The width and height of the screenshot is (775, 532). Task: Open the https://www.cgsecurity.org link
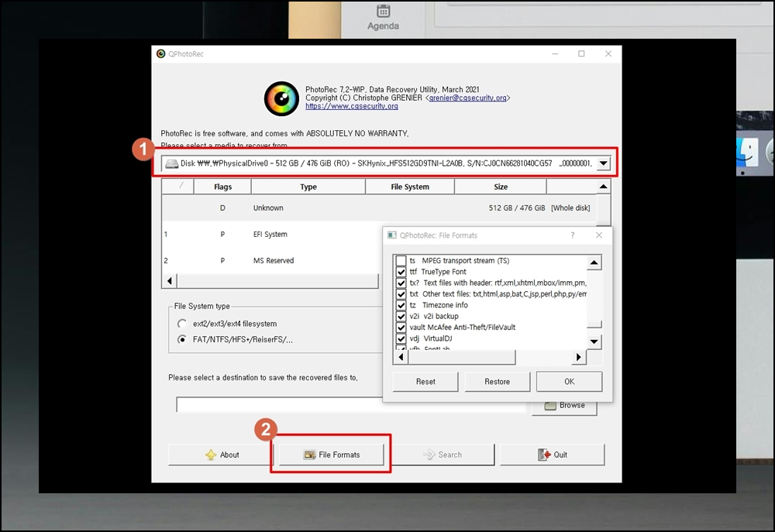[x=351, y=106]
